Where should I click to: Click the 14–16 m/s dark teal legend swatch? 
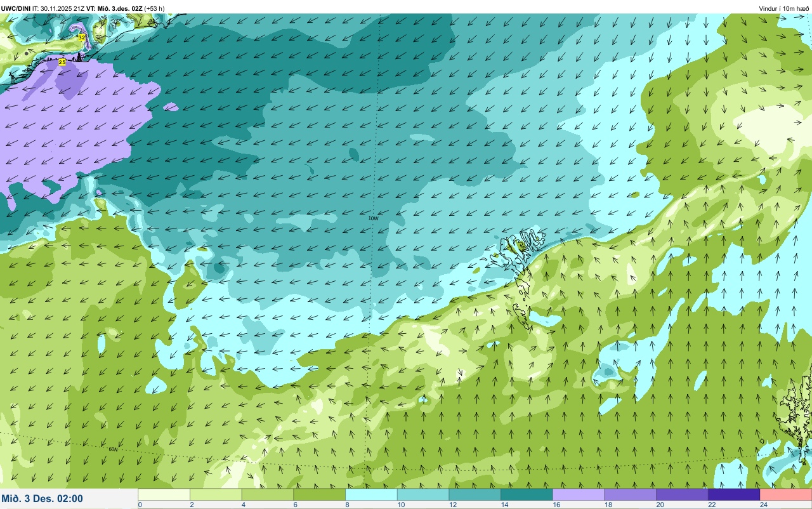[x=527, y=494]
